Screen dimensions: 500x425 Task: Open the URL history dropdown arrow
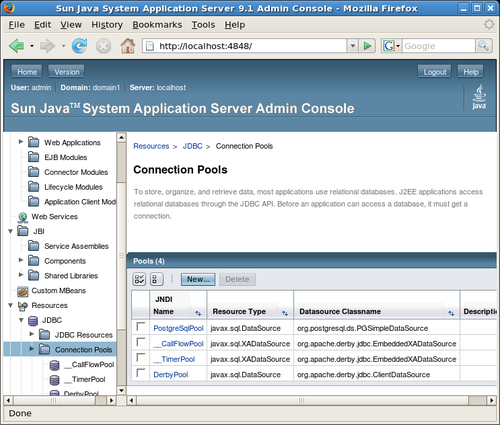click(x=352, y=46)
